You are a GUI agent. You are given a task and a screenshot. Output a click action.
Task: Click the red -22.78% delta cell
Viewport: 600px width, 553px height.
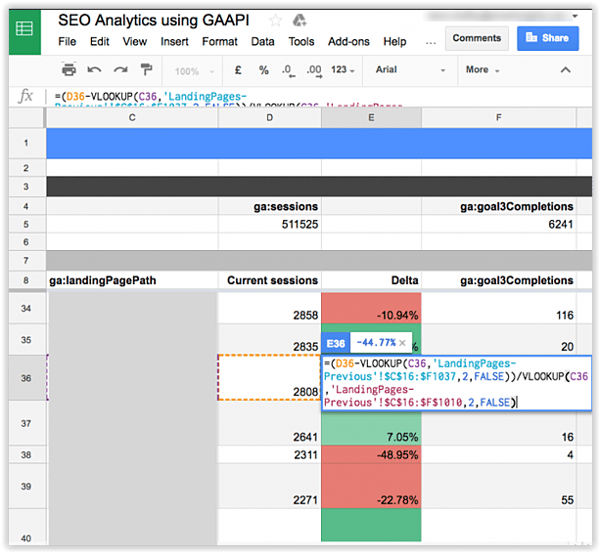point(371,486)
